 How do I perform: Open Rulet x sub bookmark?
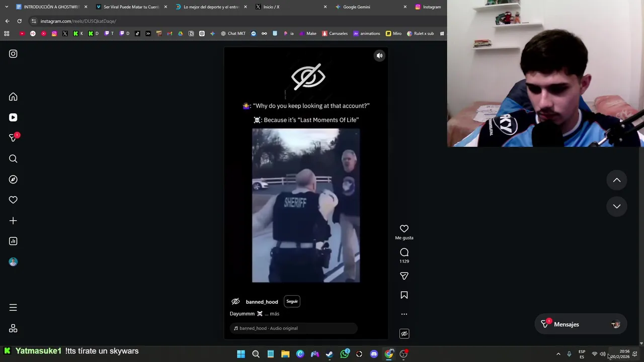click(421, 34)
